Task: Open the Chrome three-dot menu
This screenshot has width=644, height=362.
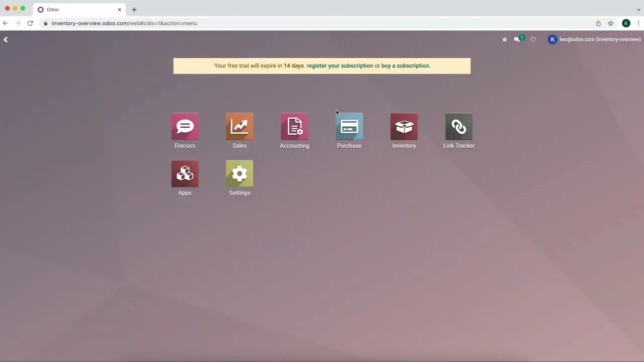Action: [x=638, y=23]
